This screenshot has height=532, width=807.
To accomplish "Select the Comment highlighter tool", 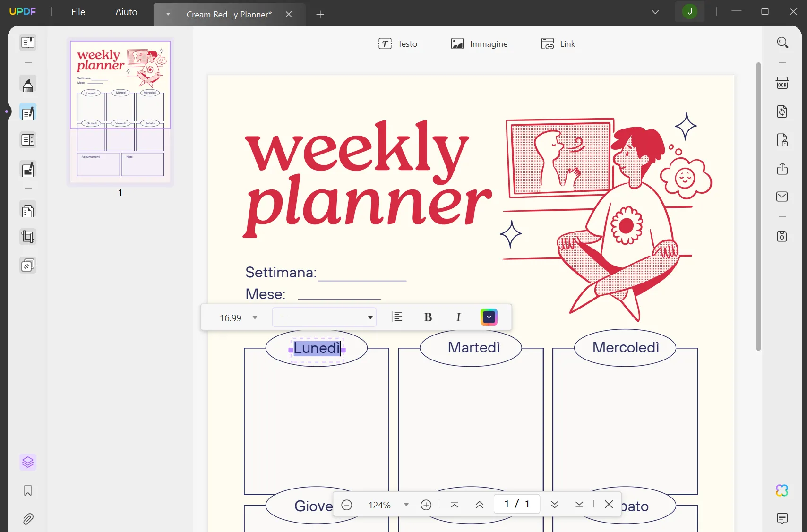I will click(x=28, y=85).
